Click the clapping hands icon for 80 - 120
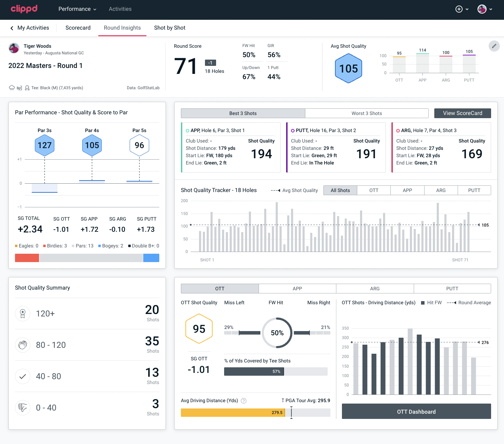Image resolution: width=504 pixels, height=444 pixels. (x=23, y=345)
